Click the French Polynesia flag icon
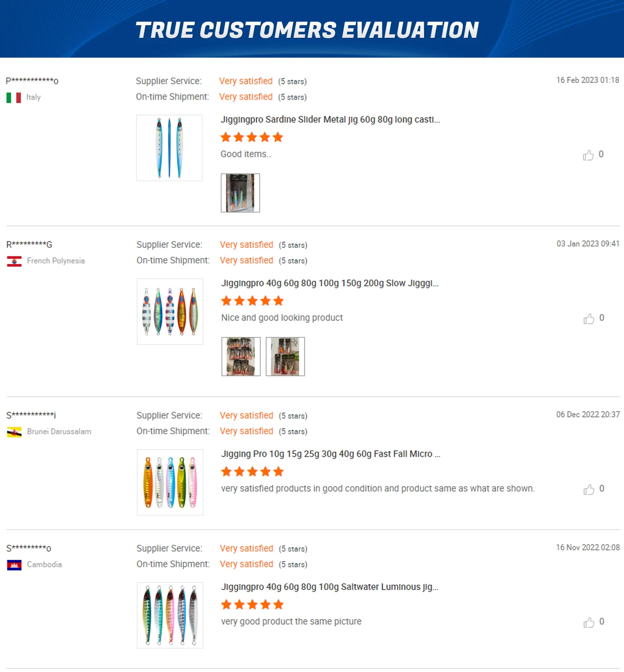 coord(14,261)
